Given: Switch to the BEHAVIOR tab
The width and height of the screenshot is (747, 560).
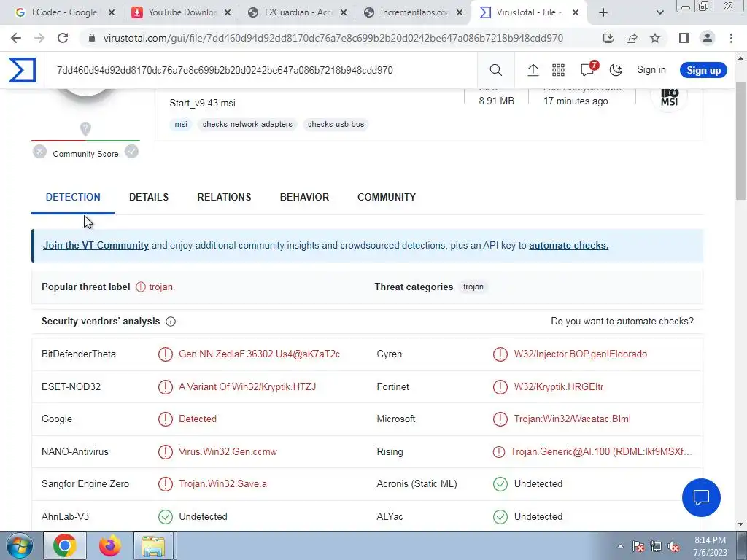Looking at the screenshot, I should 304,197.
